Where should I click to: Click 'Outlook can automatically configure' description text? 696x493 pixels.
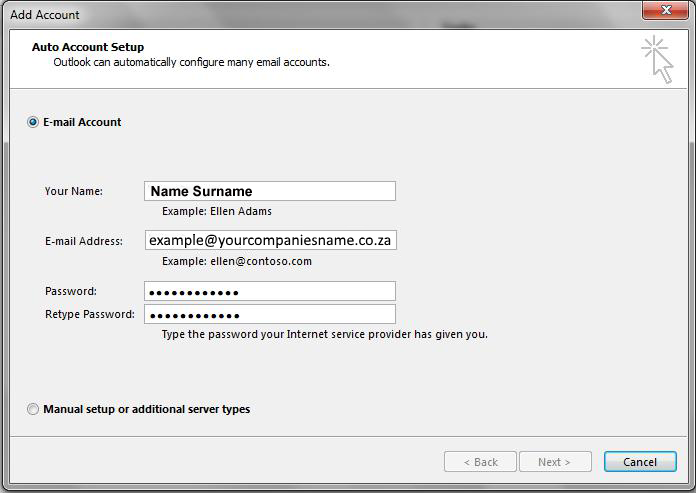191,62
